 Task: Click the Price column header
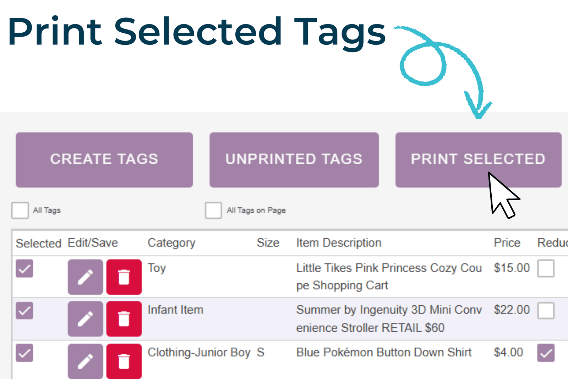click(x=507, y=243)
